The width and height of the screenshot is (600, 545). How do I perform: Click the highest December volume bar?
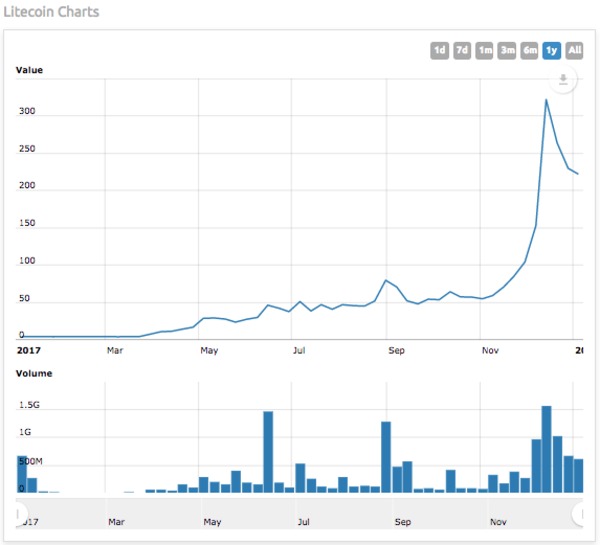[x=546, y=449]
